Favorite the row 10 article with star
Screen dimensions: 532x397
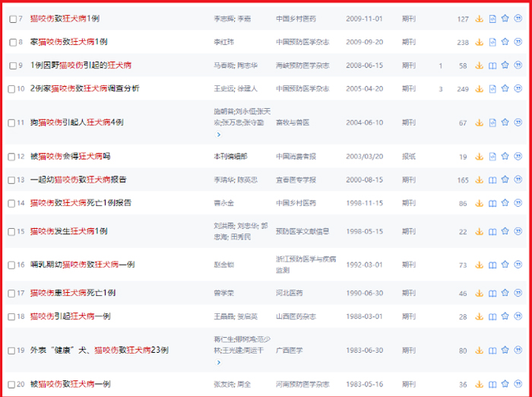(505, 89)
